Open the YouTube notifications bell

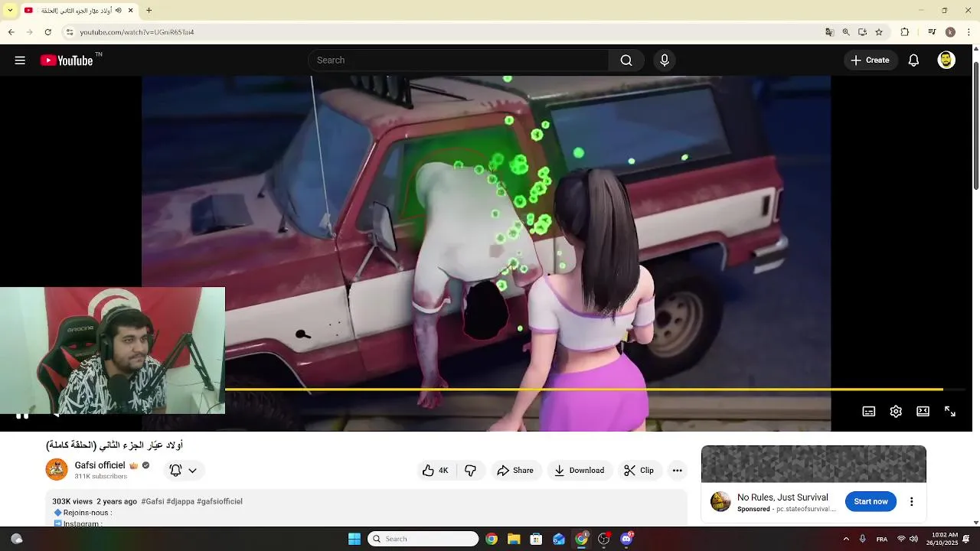pyautogui.click(x=913, y=60)
